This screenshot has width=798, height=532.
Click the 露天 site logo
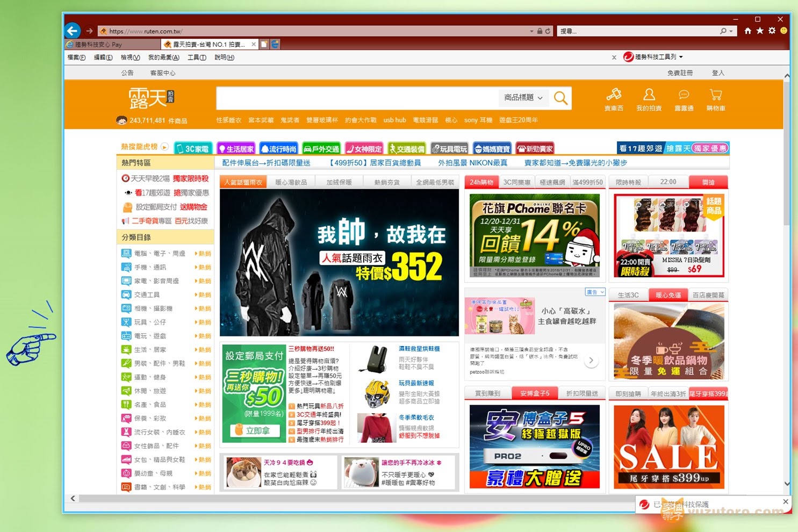click(151, 98)
